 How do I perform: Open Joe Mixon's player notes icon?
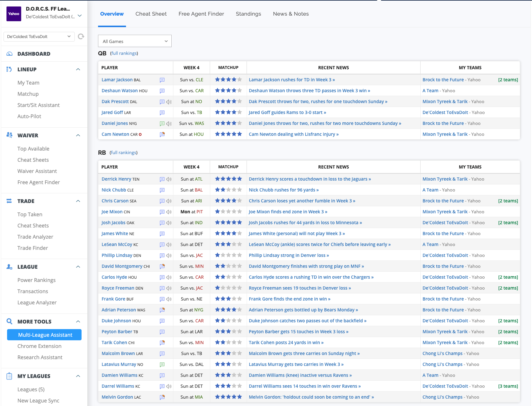pos(162,212)
